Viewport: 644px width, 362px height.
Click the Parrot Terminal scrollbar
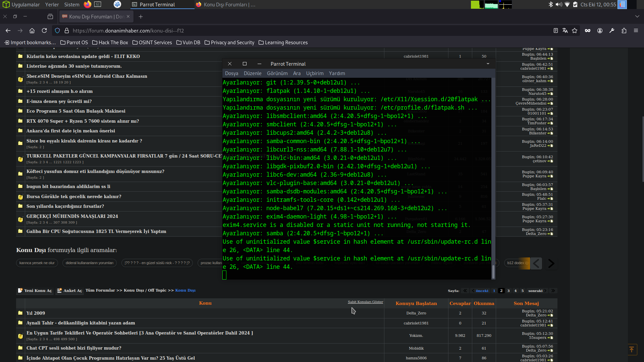click(493, 271)
